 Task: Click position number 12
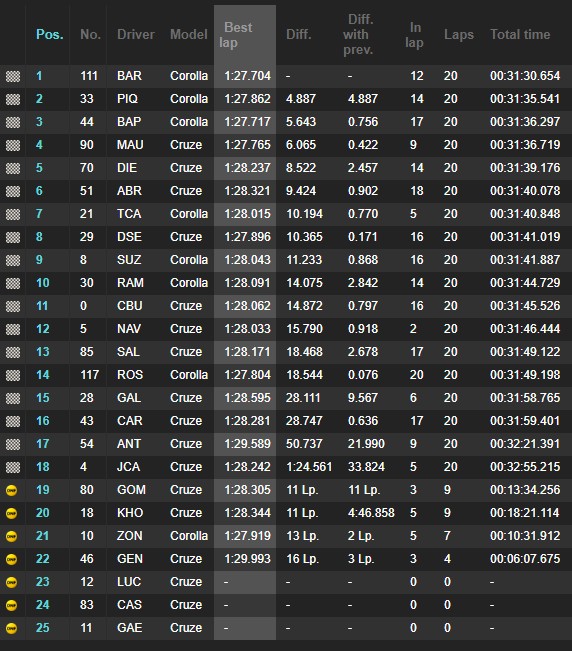tap(43, 329)
